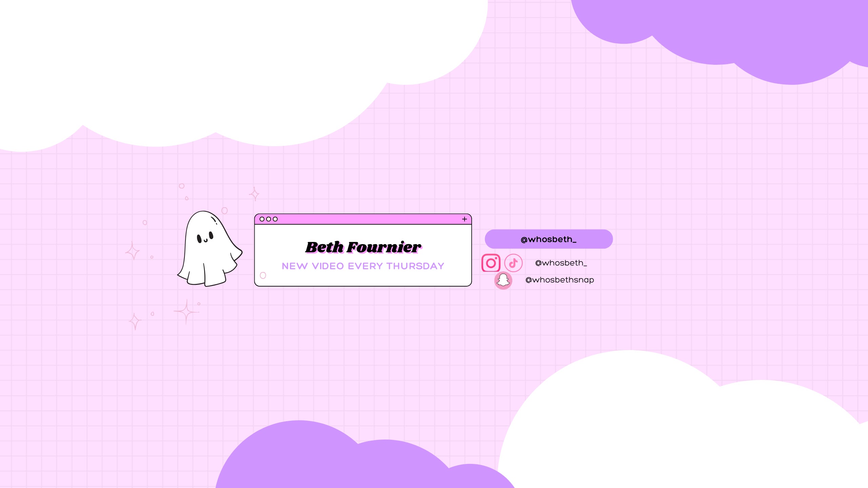This screenshot has height=488, width=868.
Task: Click leftmost circle in window title bar
Action: 262,219
